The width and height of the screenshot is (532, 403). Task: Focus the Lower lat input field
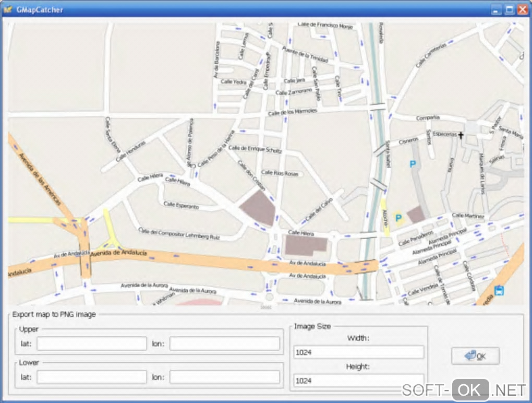(x=92, y=377)
